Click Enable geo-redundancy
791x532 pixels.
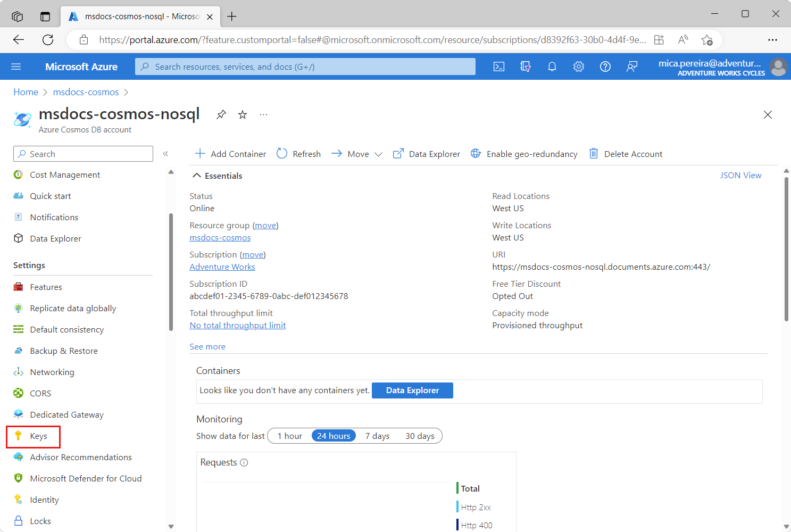tap(524, 154)
